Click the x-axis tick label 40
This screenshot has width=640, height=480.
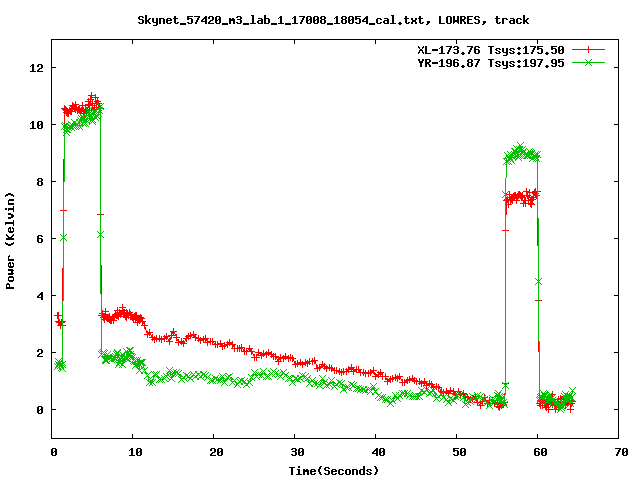pyautogui.click(x=378, y=452)
